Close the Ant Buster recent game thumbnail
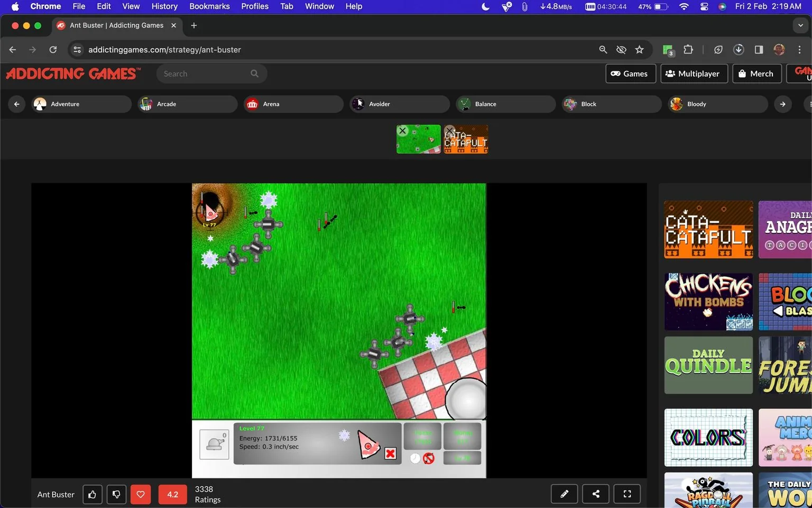 tap(402, 131)
